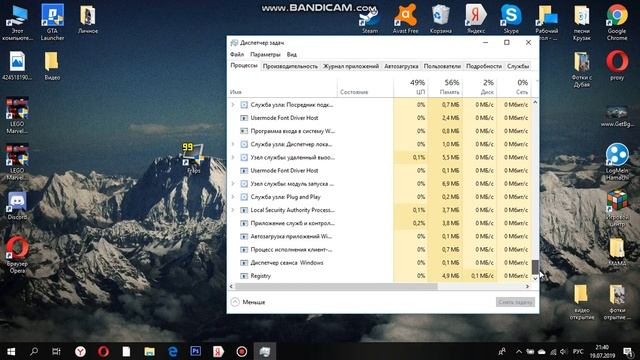Open Yandex Browser from taskbar
This screenshot has width=640, height=360.
(80, 351)
